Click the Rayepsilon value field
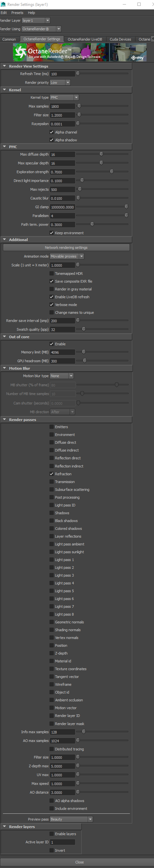The height and width of the screenshot is (868, 154). [63, 124]
